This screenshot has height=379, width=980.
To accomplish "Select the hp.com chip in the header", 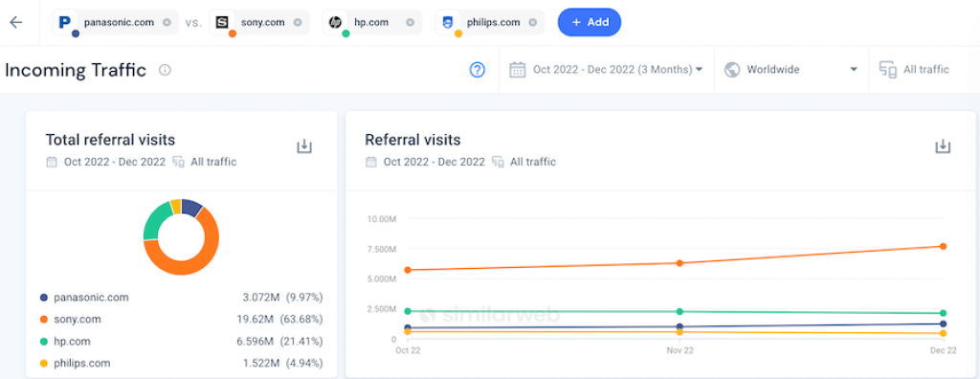I will point(372,23).
